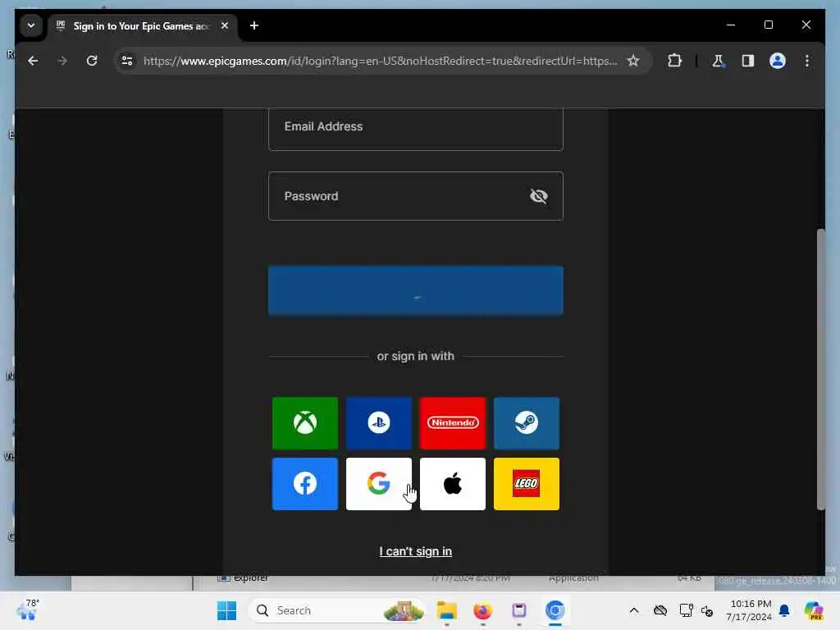The height and width of the screenshot is (630, 840).
Task: Open the purple taskbar app icon
Action: pyautogui.click(x=518, y=610)
